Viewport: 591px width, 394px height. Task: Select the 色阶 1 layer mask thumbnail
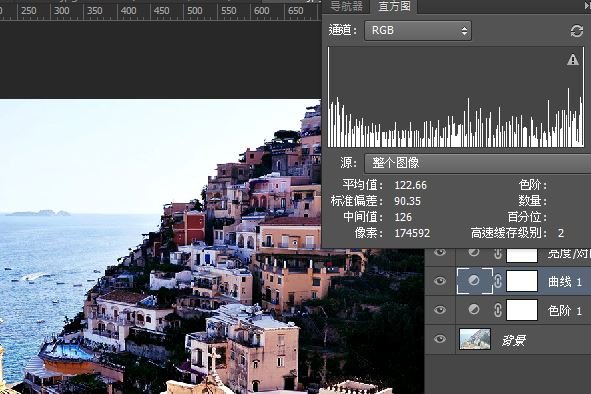522,310
